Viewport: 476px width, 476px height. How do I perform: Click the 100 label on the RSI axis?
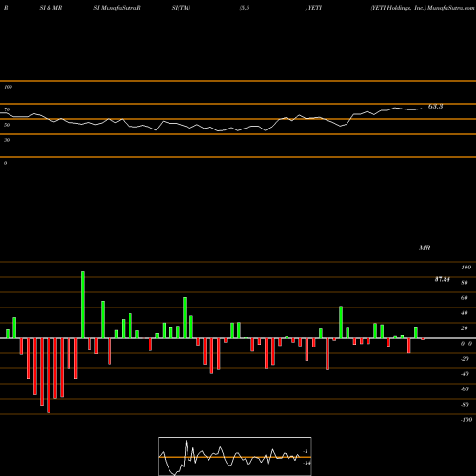8,87
